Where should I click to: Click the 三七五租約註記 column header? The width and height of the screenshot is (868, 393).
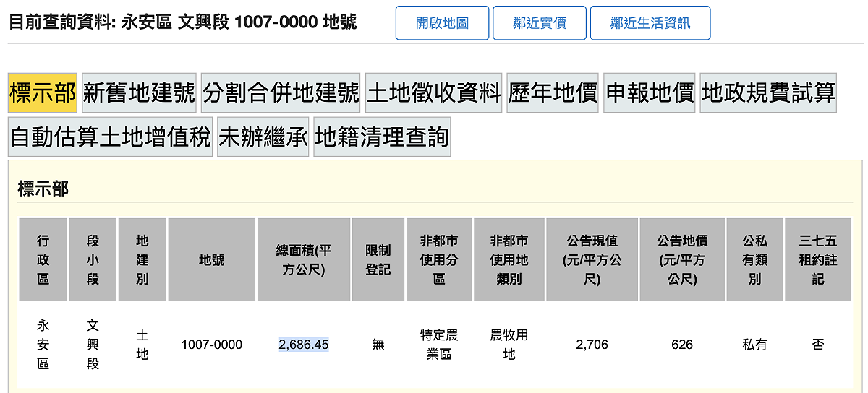pyautogui.click(x=818, y=259)
